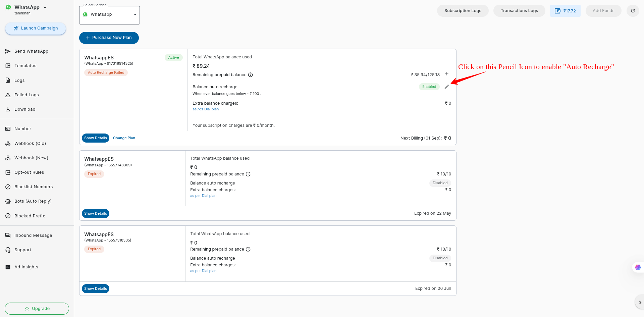This screenshot has height=317, width=644.
Task: Open the Select Service Whatsapp dropdown
Action: click(109, 15)
